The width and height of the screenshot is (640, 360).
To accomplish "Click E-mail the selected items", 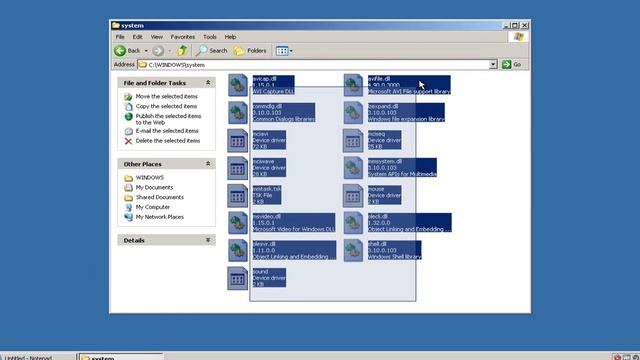I will point(167,131).
